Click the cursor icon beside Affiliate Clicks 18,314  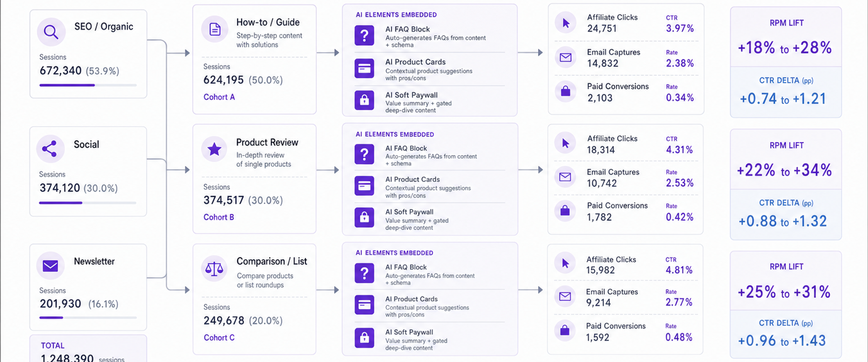(565, 143)
